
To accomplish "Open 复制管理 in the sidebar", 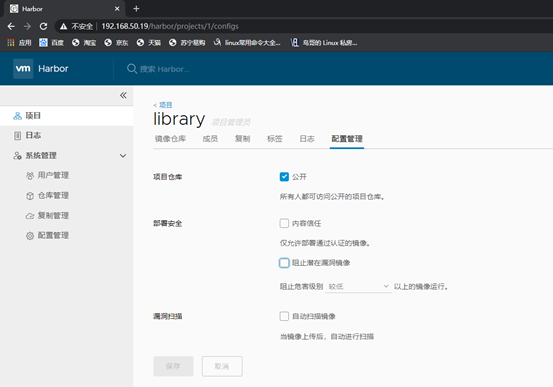I will pyautogui.click(x=53, y=216).
